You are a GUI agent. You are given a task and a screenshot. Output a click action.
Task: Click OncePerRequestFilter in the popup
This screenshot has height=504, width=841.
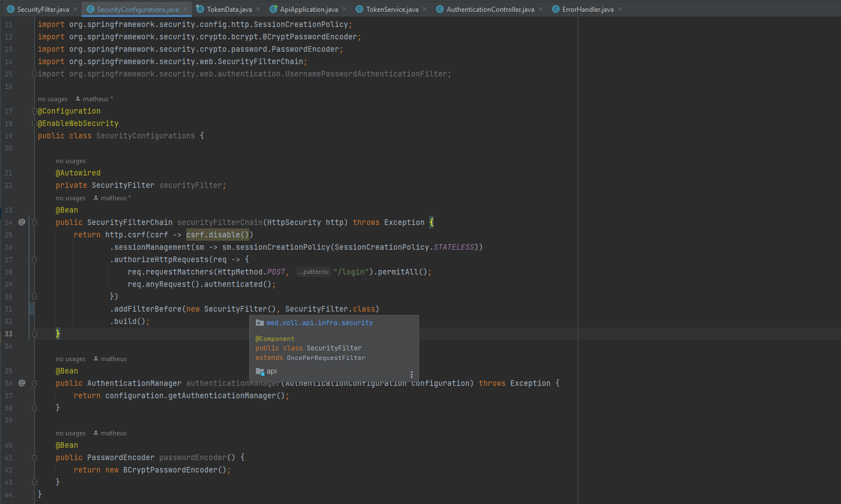326,358
